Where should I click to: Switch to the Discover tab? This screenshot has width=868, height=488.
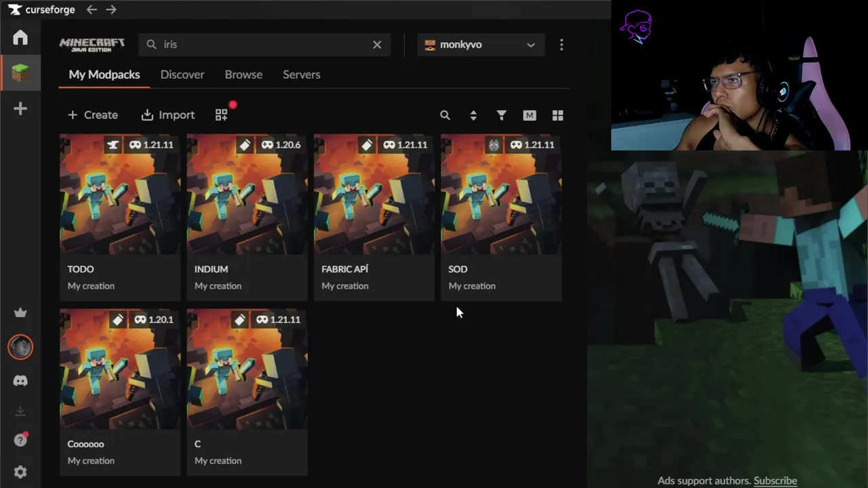tap(182, 75)
